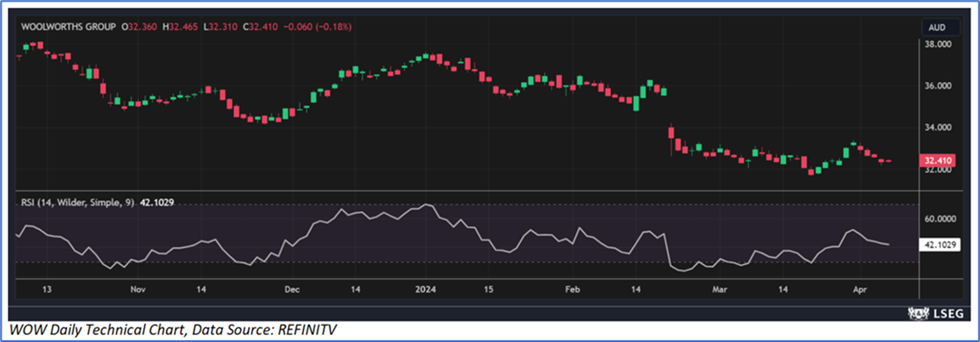Select the Feb date on time axis
Screen dimensions: 980x342
(x=571, y=289)
